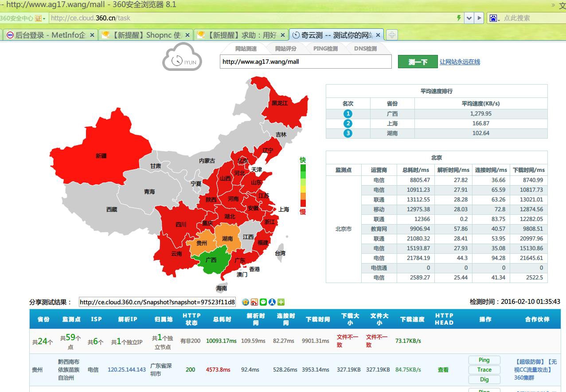Viewport: 566px width, 392px height.
Task: Click the 1,279.95 average speed value
Action: (x=481, y=114)
